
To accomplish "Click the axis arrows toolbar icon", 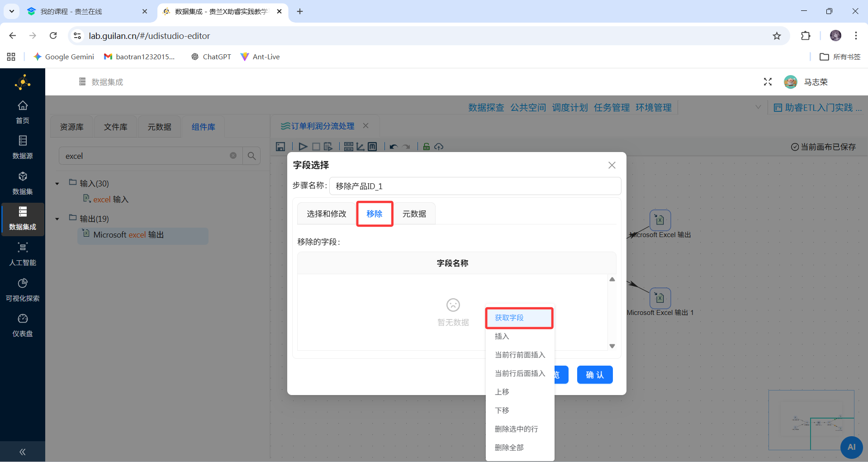I will 360,147.
